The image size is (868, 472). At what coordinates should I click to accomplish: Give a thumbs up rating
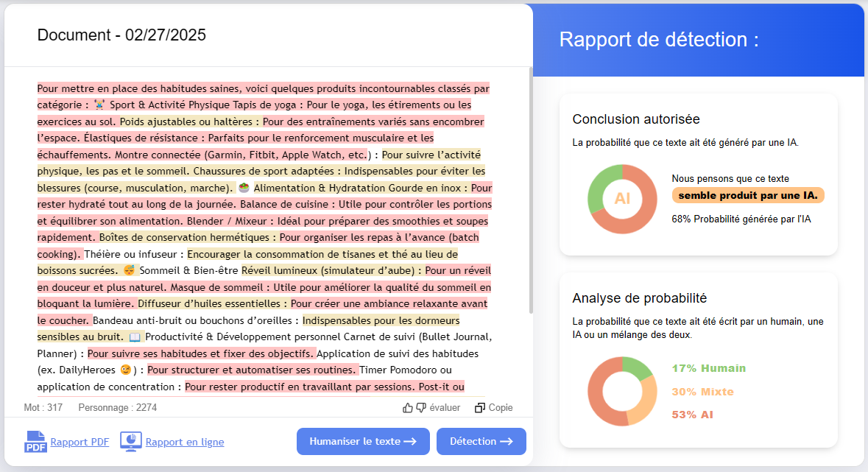pos(408,408)
